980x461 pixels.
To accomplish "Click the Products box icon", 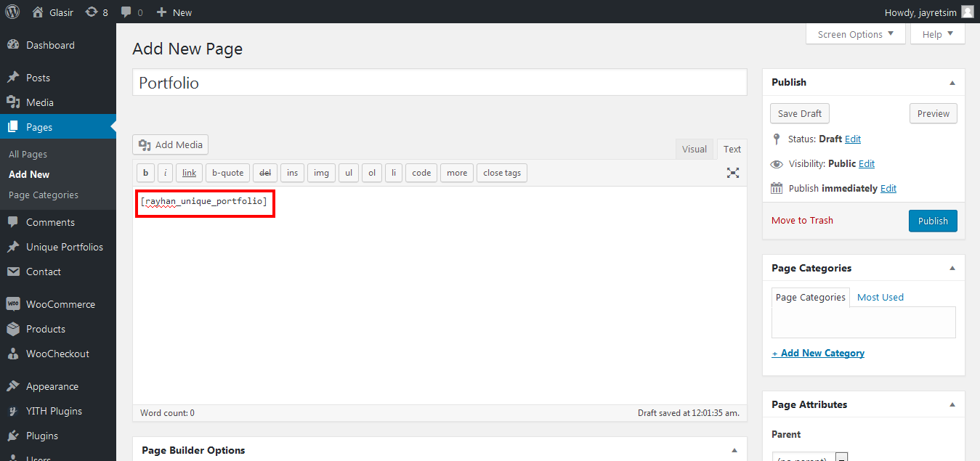I will click(x=13, y=329).
